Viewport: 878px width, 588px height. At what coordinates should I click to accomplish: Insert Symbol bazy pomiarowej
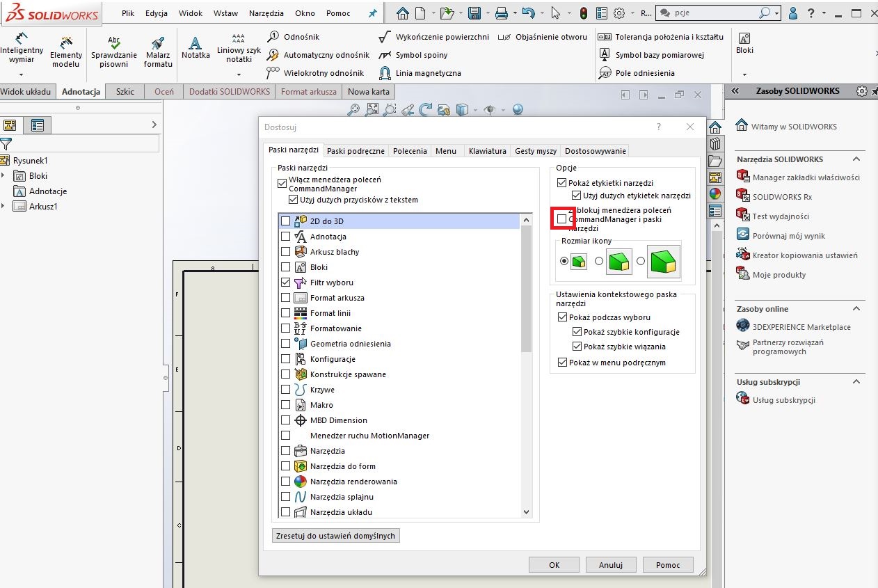click(x=652, y=55)
